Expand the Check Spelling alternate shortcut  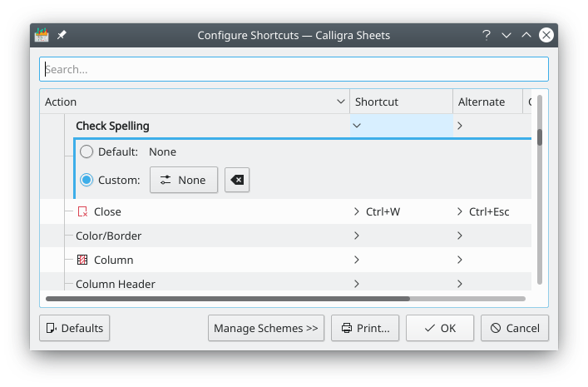coord(460,126)
